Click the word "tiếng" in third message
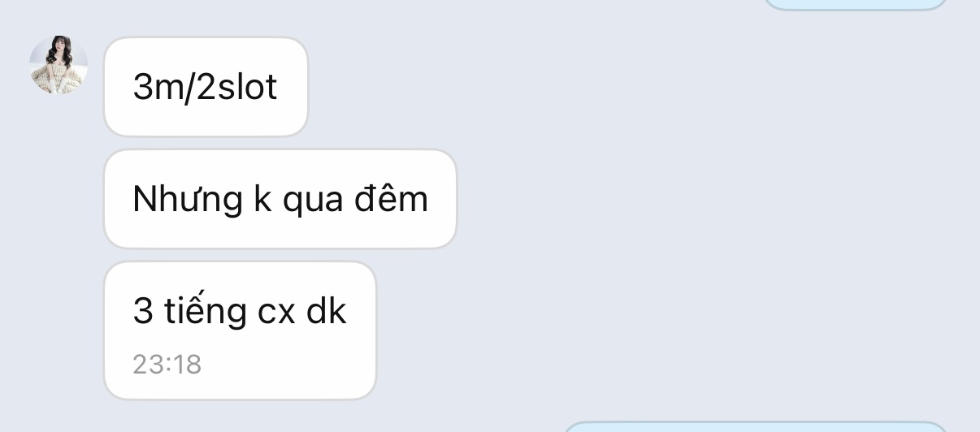 pos(206,312)
